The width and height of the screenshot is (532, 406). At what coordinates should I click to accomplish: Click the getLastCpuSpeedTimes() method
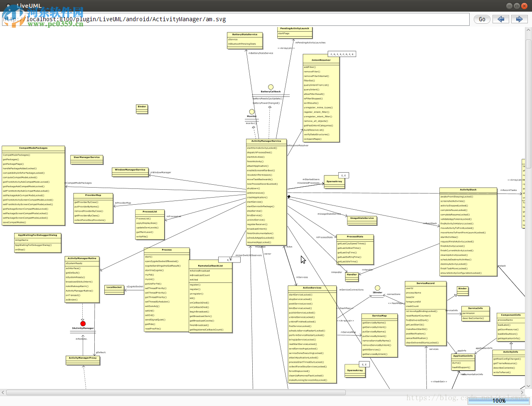[x=352, y=244]
